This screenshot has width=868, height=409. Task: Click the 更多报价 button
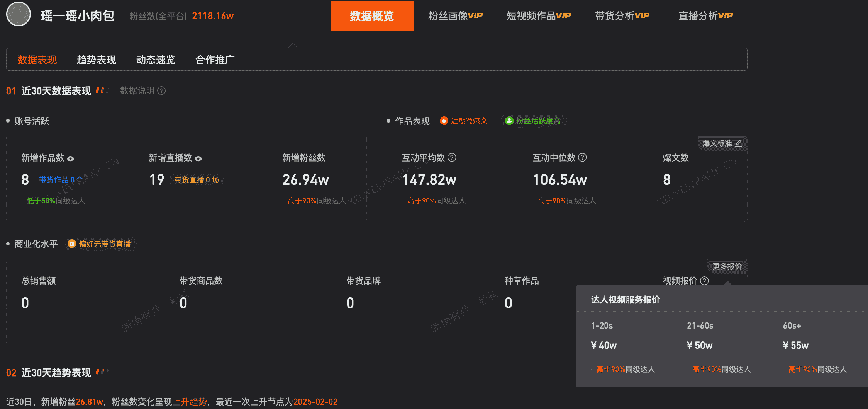(727, 266)
